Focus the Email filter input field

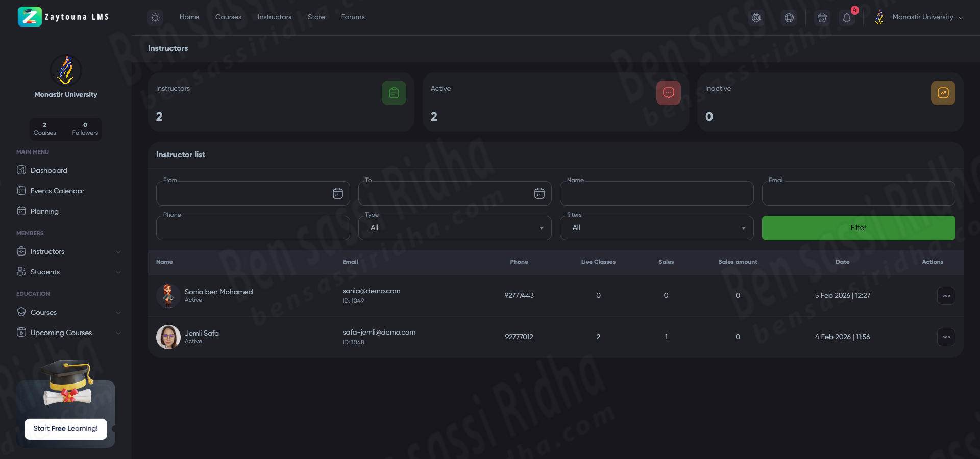[858, 194]
